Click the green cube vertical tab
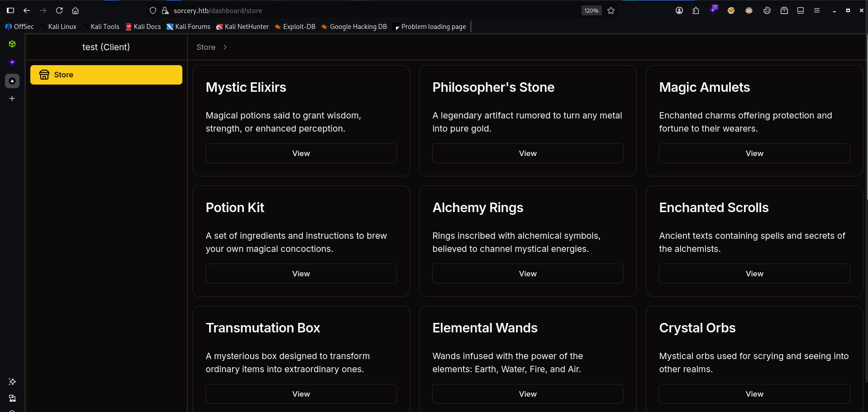 [12, 44]
